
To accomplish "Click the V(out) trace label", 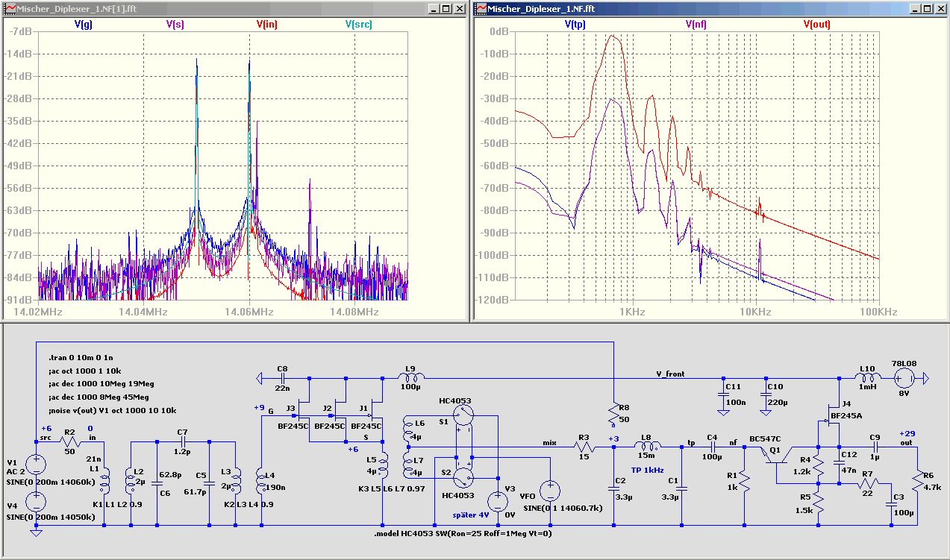I will tap(816, 25).
